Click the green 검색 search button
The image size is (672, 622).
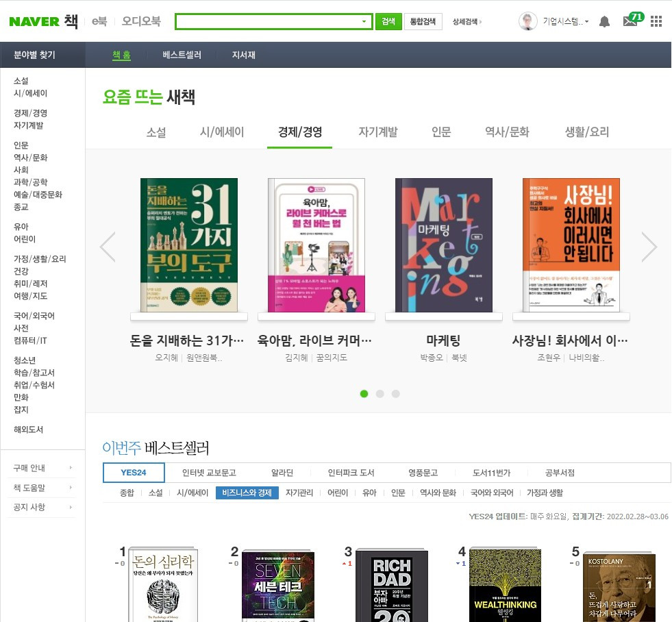[x=388, y=21]
